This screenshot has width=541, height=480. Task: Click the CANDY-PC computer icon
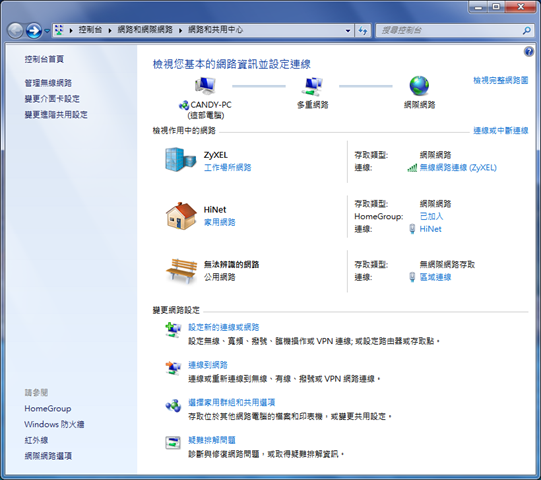point(205,86)
